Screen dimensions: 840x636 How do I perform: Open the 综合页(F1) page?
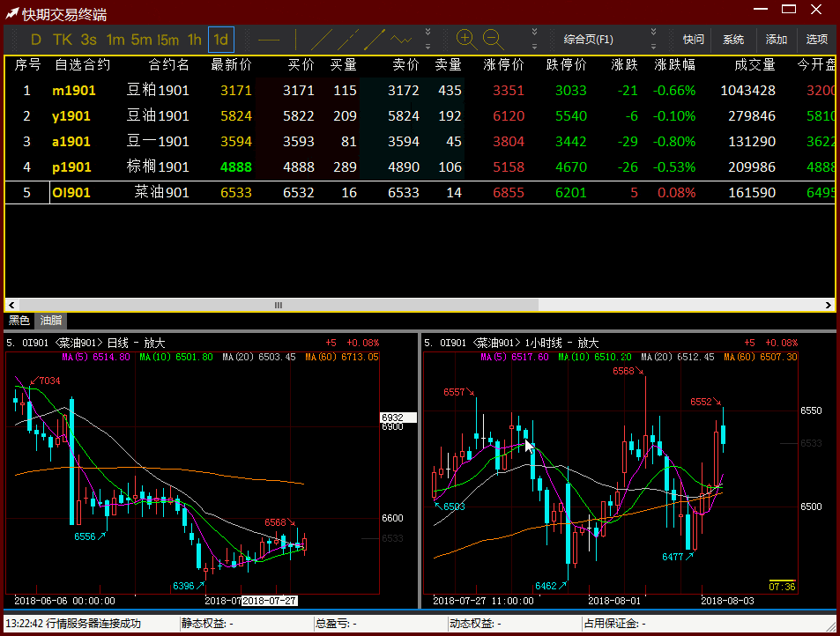[588, 40]
